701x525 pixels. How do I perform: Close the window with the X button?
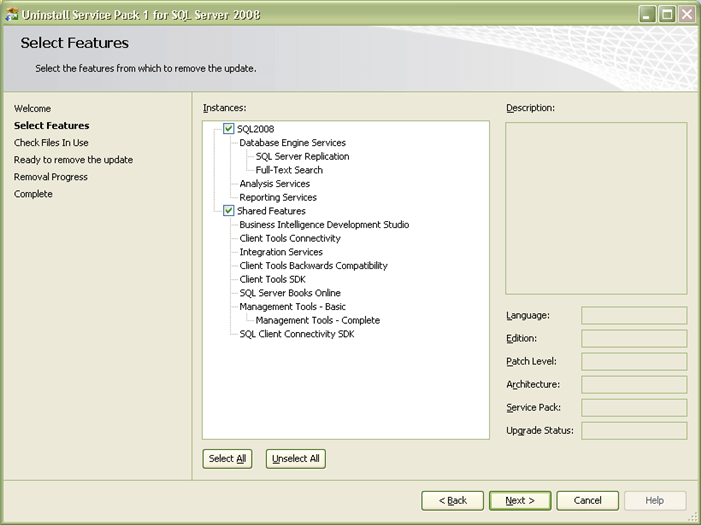(x=687, y=14)
